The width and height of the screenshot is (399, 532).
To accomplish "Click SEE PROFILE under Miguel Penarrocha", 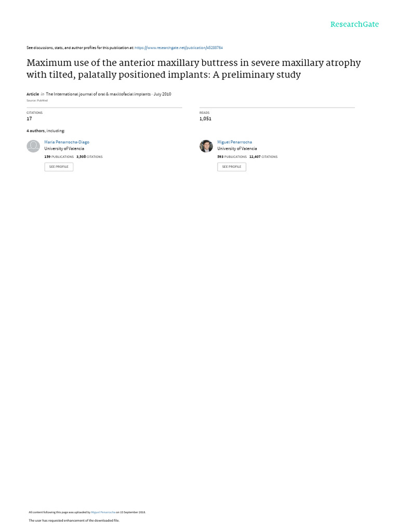I will (x=232, y=167).
